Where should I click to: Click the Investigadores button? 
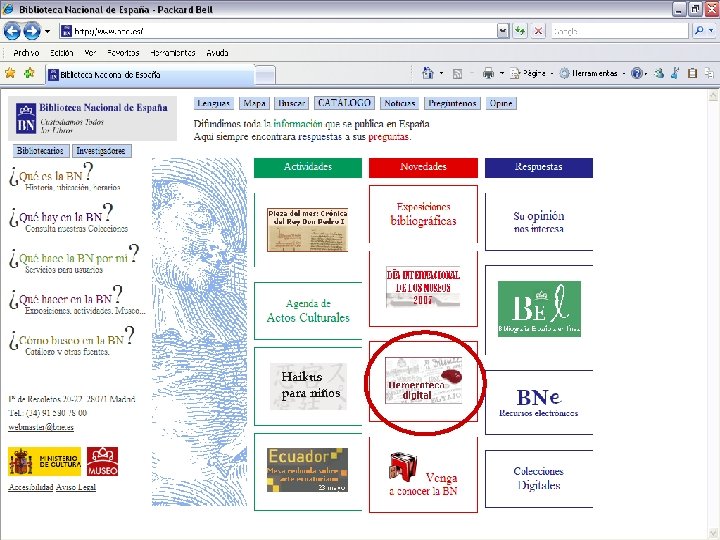101,151
